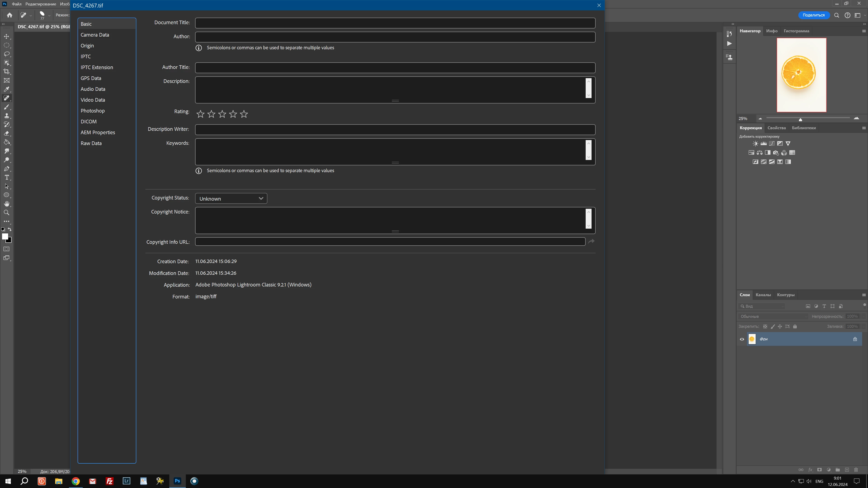868x488 pixels.
Task: Switch to the Каналы tab
Action: point(763,295)
